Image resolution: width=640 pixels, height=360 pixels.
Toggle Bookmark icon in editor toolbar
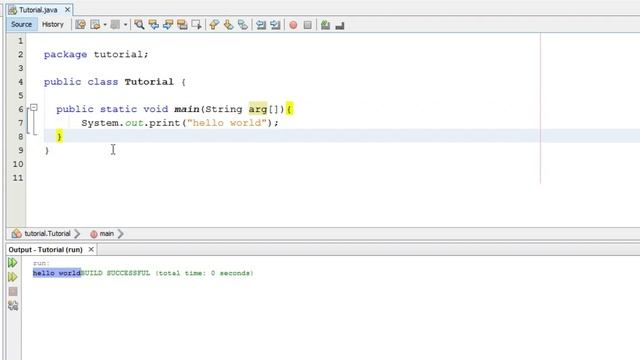click(242, 25)
